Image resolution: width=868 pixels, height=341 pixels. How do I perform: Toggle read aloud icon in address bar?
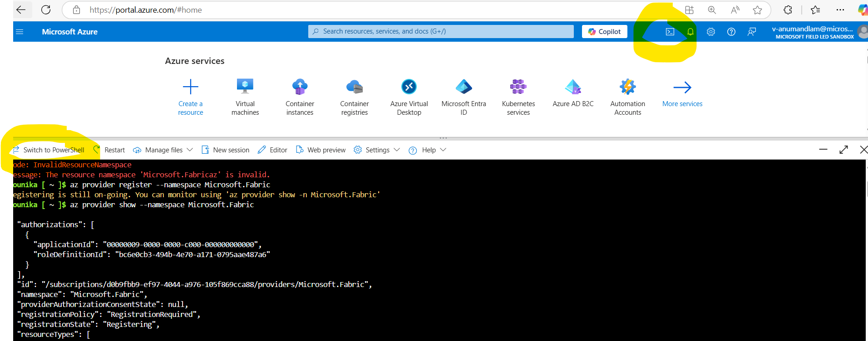[x=735, y=10]
